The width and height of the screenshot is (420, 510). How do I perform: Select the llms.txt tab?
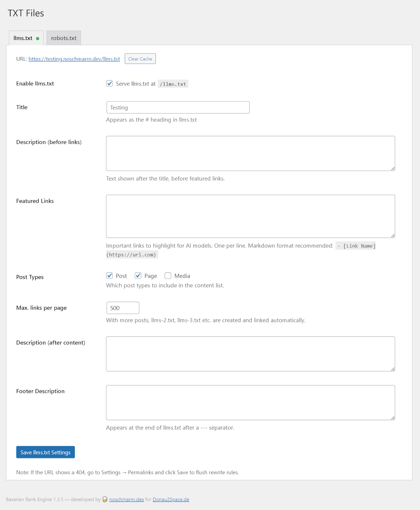[23, 38]
